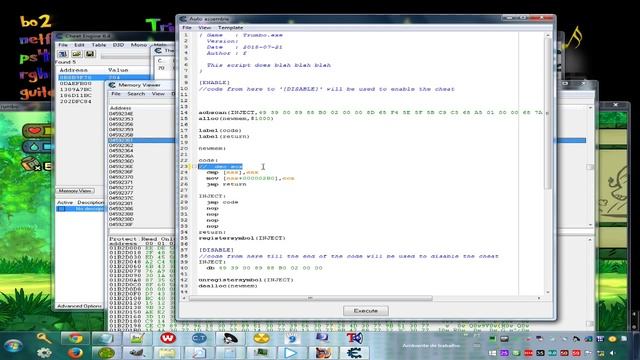Screen dimensions: 640x360
Task: Click the Value column header in found list
Action: coord(118,70)
